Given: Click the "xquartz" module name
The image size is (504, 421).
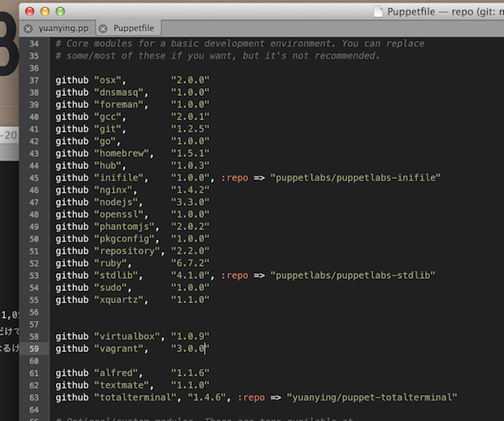Looking at the screenshot, I should [x=119, y=300].
